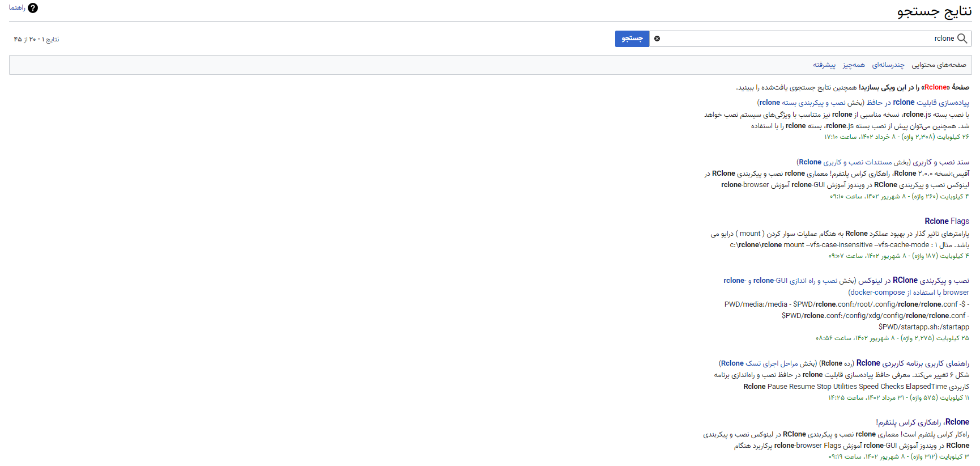The height and width of the screenshot is (466, 980).
Task: Click the help question mark icon
Action: point(33,8)
